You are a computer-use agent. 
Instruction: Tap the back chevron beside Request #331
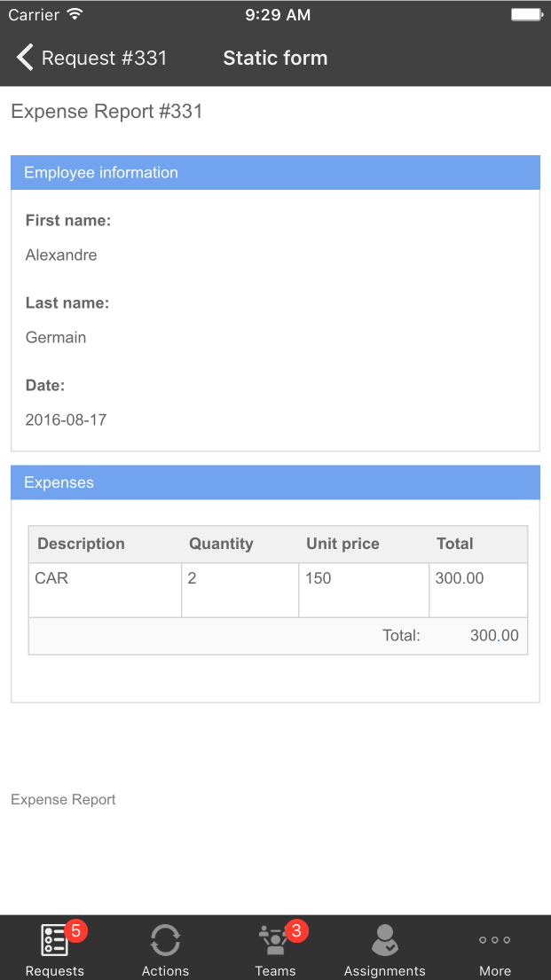(x=23, y=57)
